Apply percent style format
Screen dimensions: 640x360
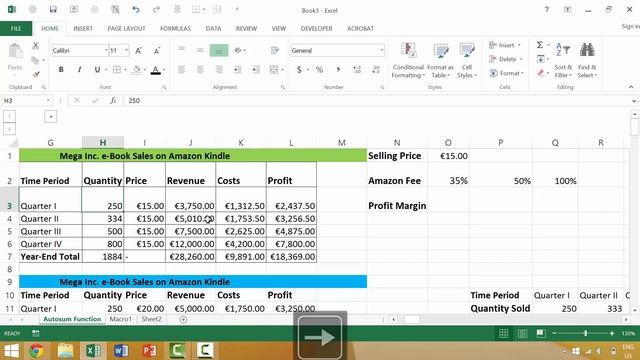[x=319, y=70]
